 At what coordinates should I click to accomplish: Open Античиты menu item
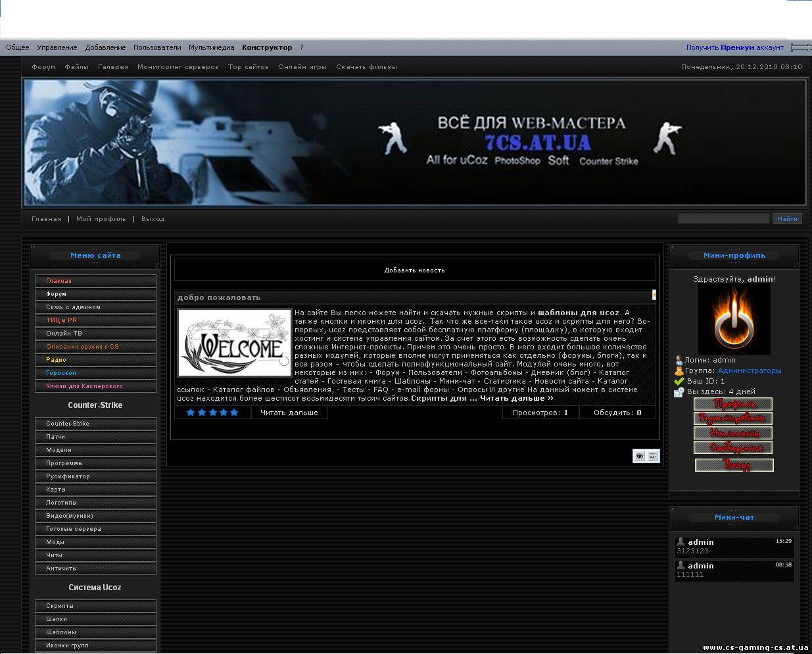click(x=95, y=568)
